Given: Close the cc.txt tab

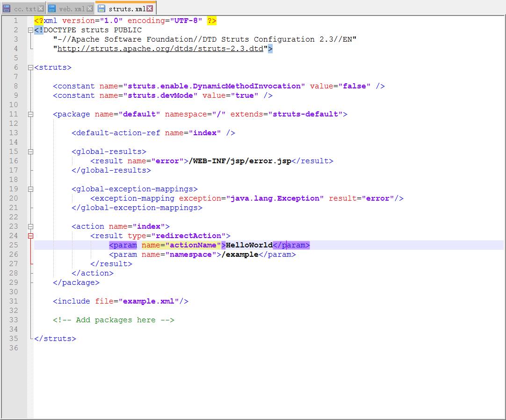Looking at the screenshot, I should tap(41, 9).
